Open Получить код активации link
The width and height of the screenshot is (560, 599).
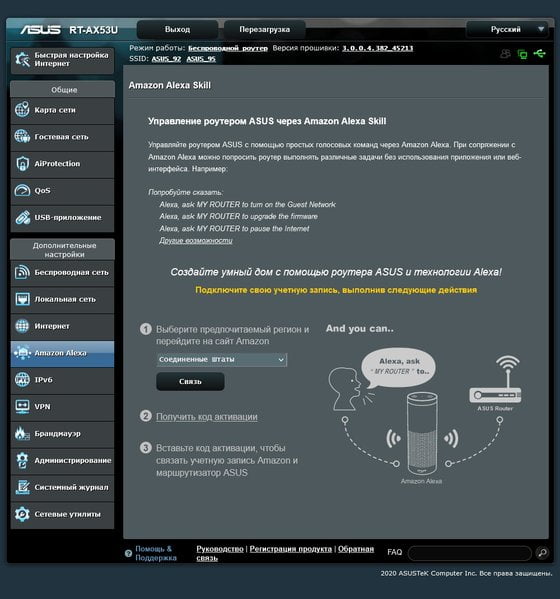click(x=207, y=417)
